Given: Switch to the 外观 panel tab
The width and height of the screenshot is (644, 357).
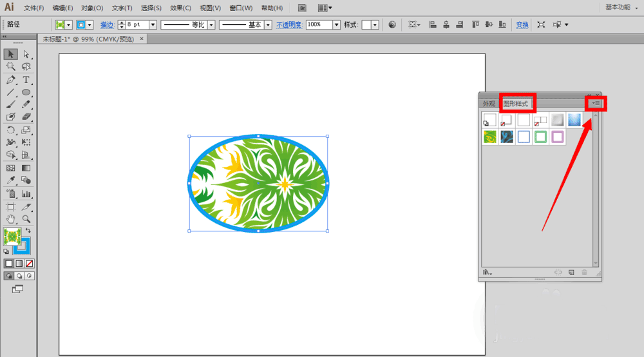Looking at the screenshot, I should tap(489, 104).
